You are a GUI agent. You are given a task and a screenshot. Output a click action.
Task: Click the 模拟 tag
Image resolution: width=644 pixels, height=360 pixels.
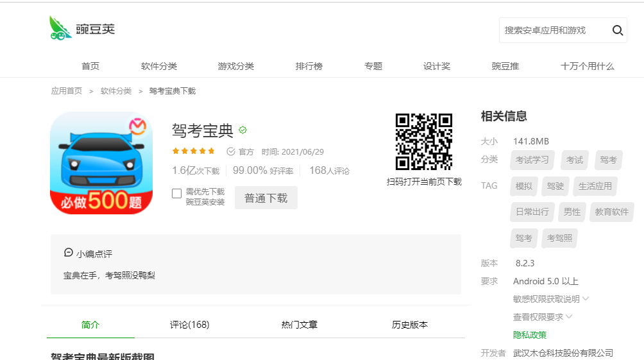523,186
